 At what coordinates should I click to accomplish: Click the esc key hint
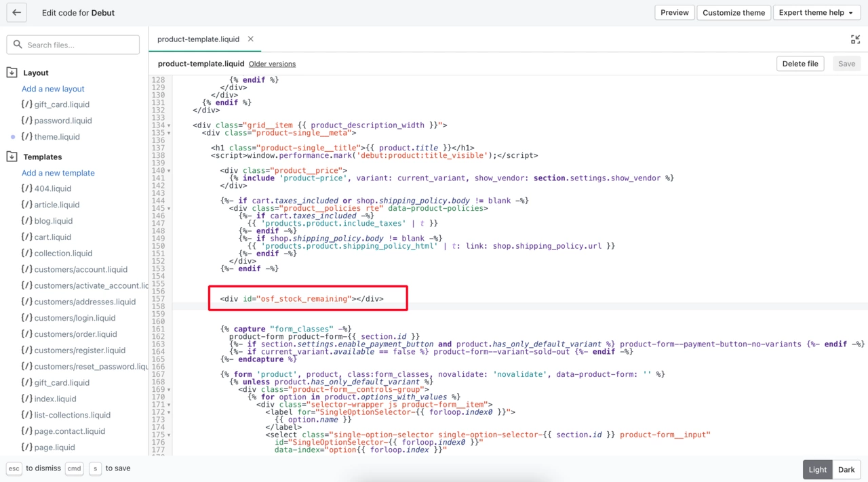click(x=14, y=468)
